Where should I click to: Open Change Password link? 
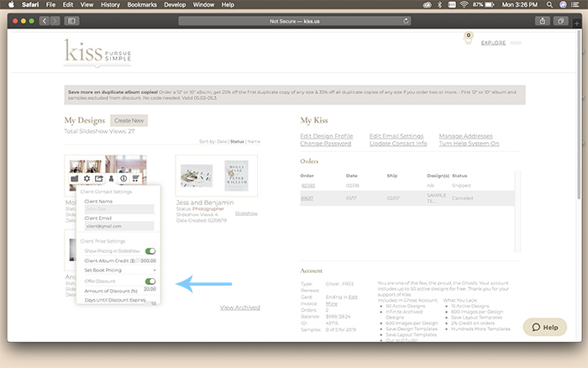pyautogui.click(x=326, y=144)
